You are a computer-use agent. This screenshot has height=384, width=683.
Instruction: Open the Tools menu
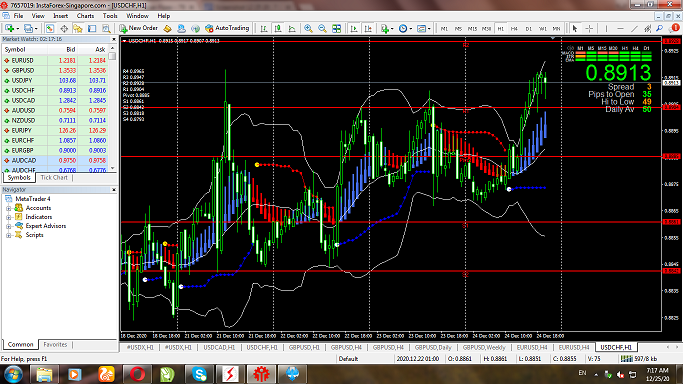[x=110, y=16]
